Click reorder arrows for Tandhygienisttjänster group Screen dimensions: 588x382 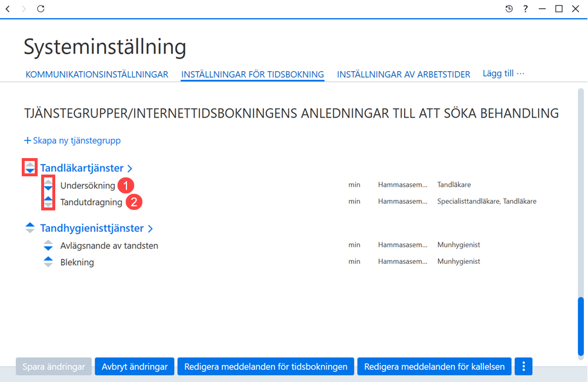click(x=30, y=227)
